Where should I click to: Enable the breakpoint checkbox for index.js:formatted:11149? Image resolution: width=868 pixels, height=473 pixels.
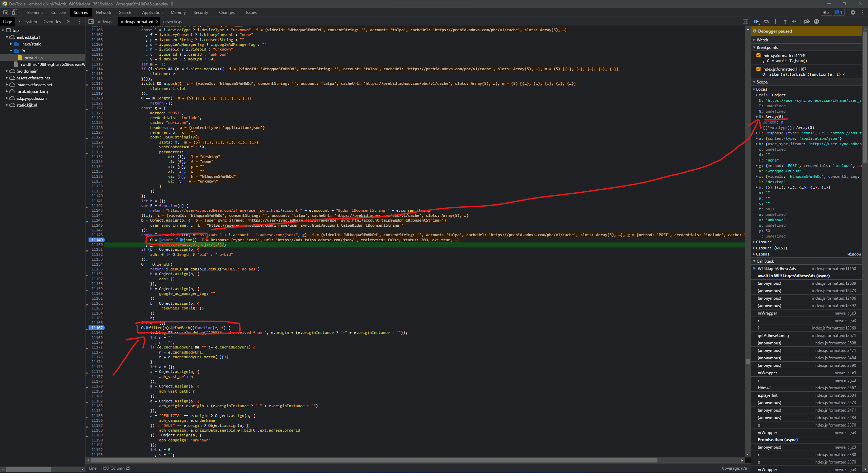(758, 55)
